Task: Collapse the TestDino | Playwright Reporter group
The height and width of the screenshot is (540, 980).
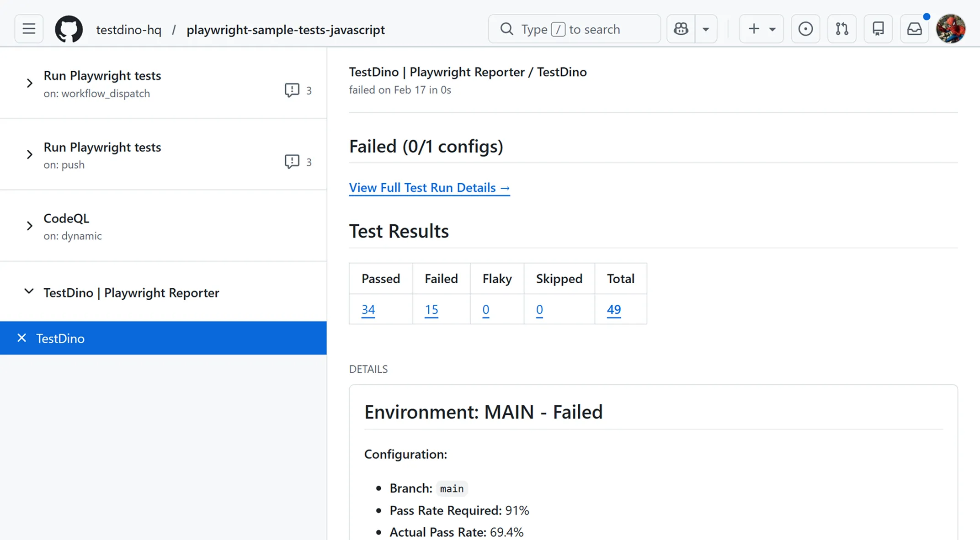Action: coord(29,291)
